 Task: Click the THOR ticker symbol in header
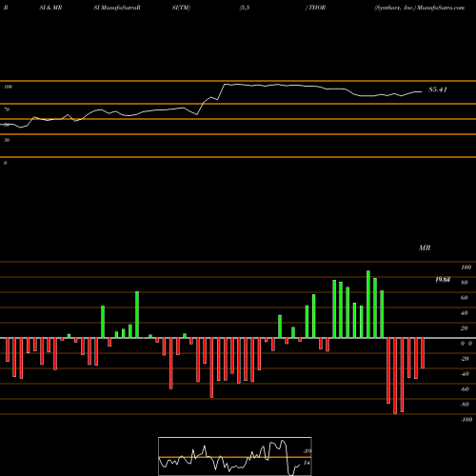pos(317,8)
